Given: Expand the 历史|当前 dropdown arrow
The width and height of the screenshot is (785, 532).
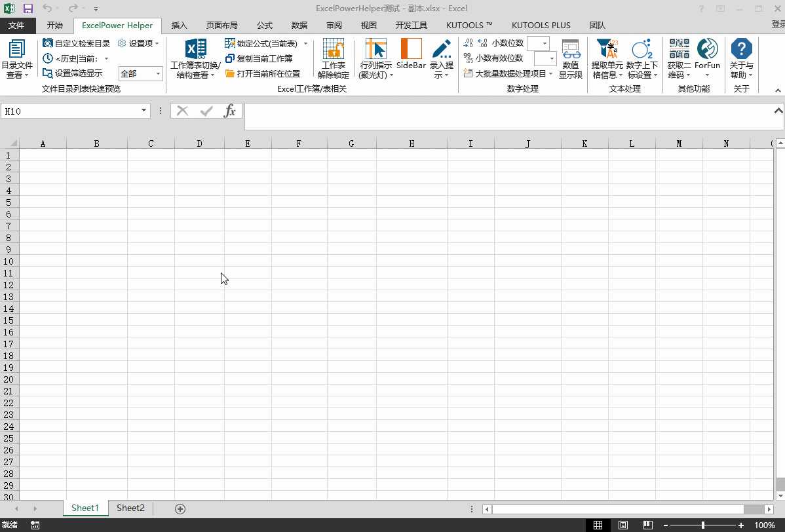Looking at the screenshot, I should click(x=106, y=58).
